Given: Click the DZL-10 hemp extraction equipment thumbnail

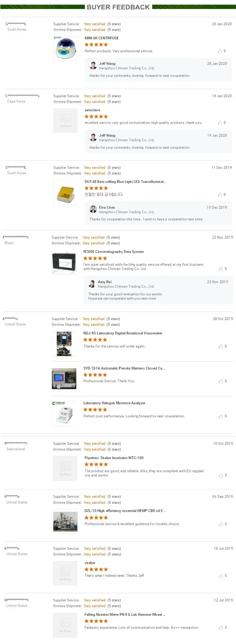Looking at the screenshot, I should pos(65,521).
